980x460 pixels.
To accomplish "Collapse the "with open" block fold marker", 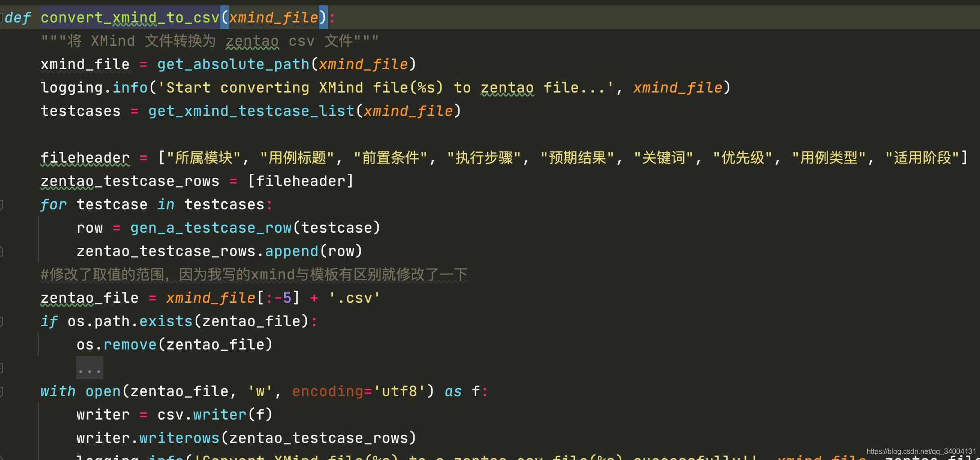I will pyautogui.click(x=1, y=392).
